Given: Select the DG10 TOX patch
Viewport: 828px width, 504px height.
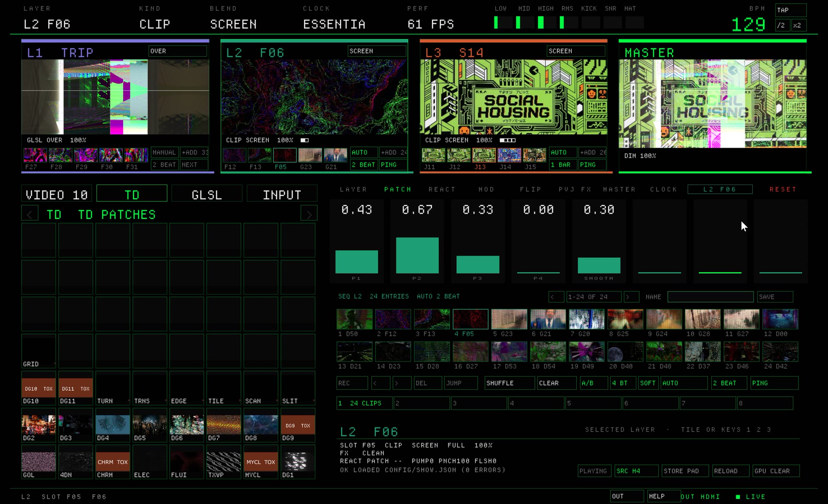Looking at the screenshot, I should pyautogui.click(x=39, y=388).
